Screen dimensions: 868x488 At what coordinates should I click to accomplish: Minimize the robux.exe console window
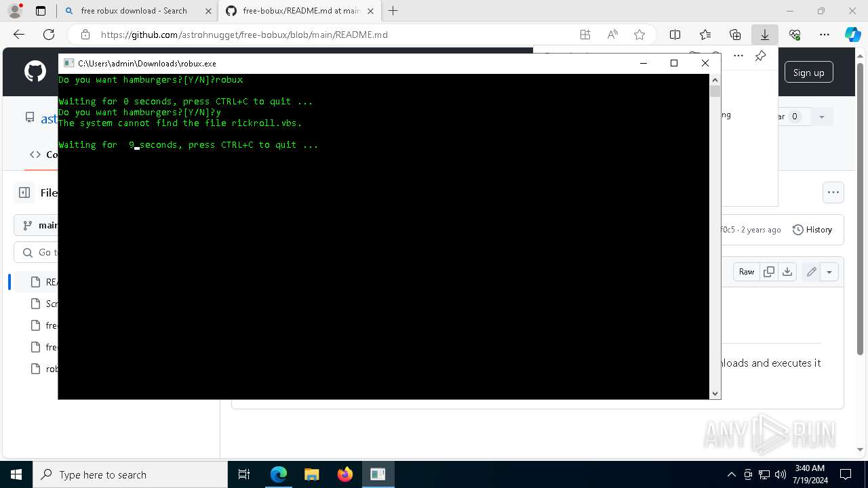coord(643,63)
